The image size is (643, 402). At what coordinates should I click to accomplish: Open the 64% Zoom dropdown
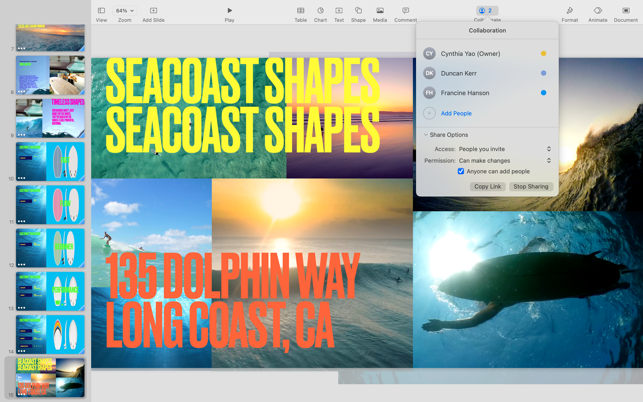click(x=125, y=11)
